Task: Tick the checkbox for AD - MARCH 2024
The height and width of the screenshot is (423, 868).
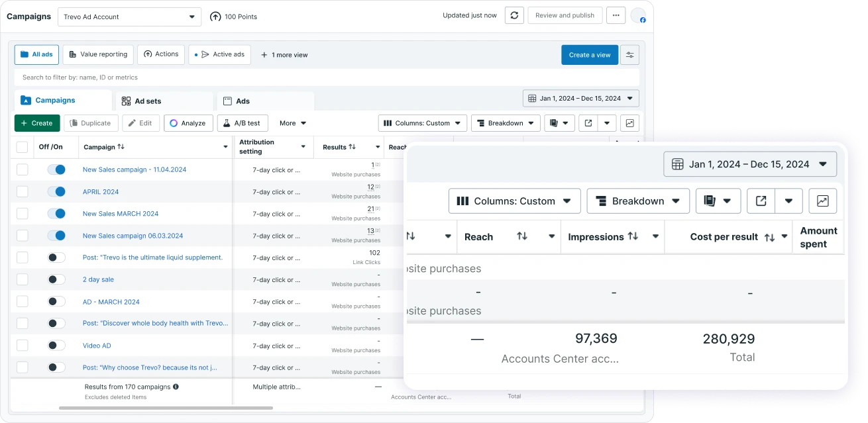Action: click(23, 302)
